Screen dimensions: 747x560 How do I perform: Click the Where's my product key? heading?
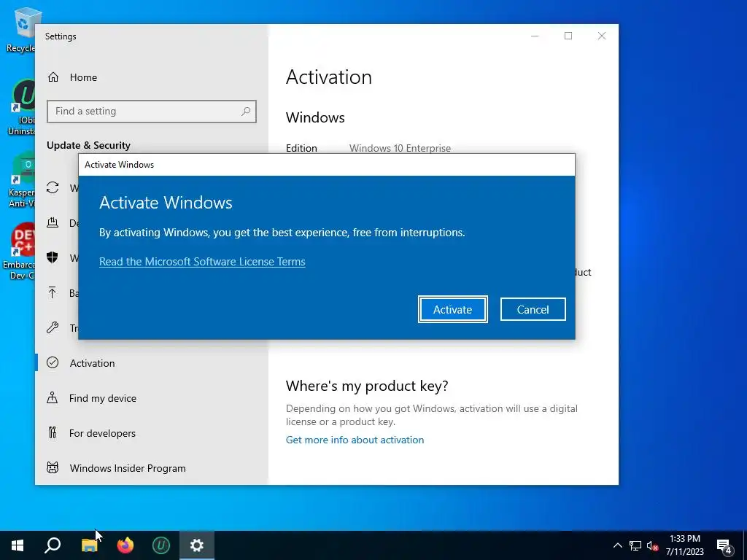(x=367, y=386)
